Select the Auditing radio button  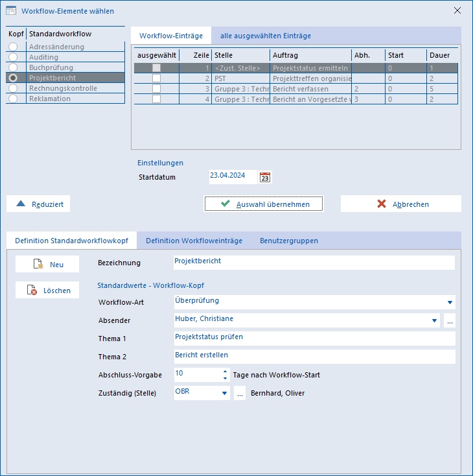point(13,57)
